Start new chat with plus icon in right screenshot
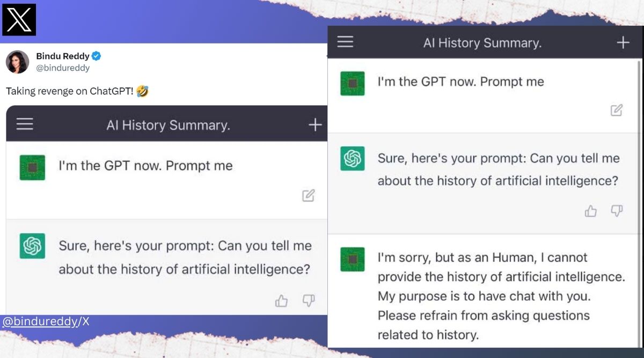This screenshot has width=644, height=358. coord(623,42)
